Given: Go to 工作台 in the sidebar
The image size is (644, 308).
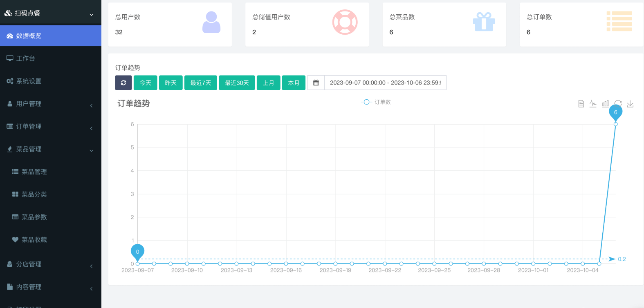Looking at the screenshot, I should tap(25, 58).
